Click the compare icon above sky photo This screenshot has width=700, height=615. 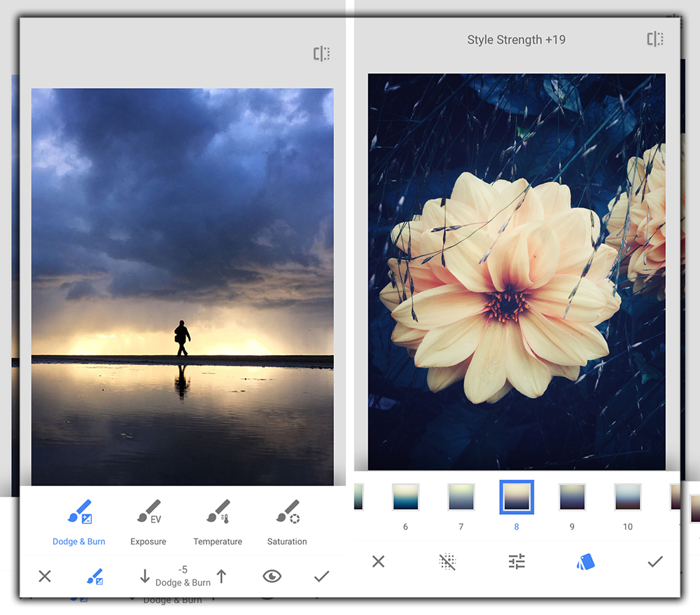tap(321, 54)
